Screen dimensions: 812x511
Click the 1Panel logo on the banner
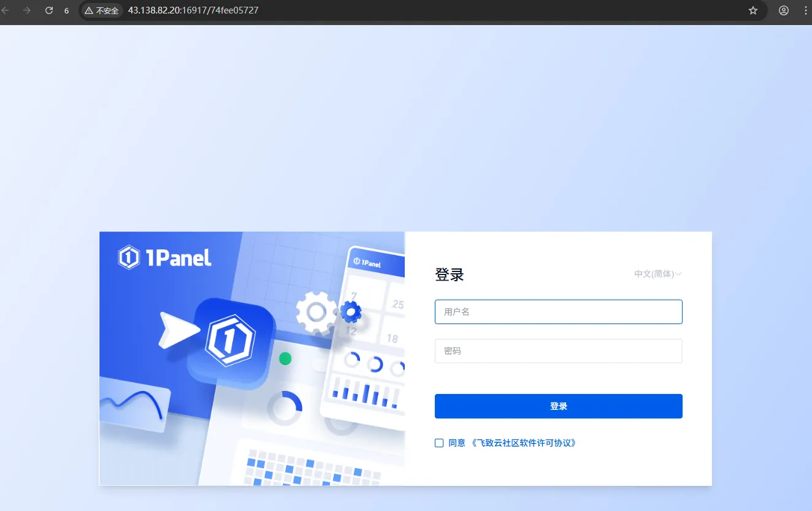[x=164, y=257]
